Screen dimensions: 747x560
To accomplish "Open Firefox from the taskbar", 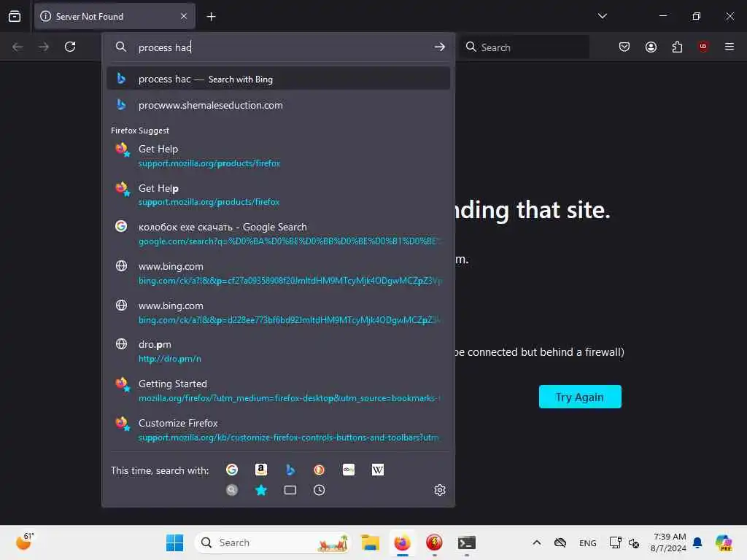I will point(402,542).
